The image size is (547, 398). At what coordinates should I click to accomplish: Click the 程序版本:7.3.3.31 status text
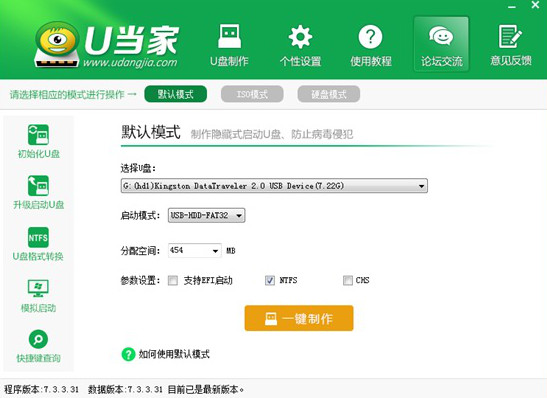42,389
